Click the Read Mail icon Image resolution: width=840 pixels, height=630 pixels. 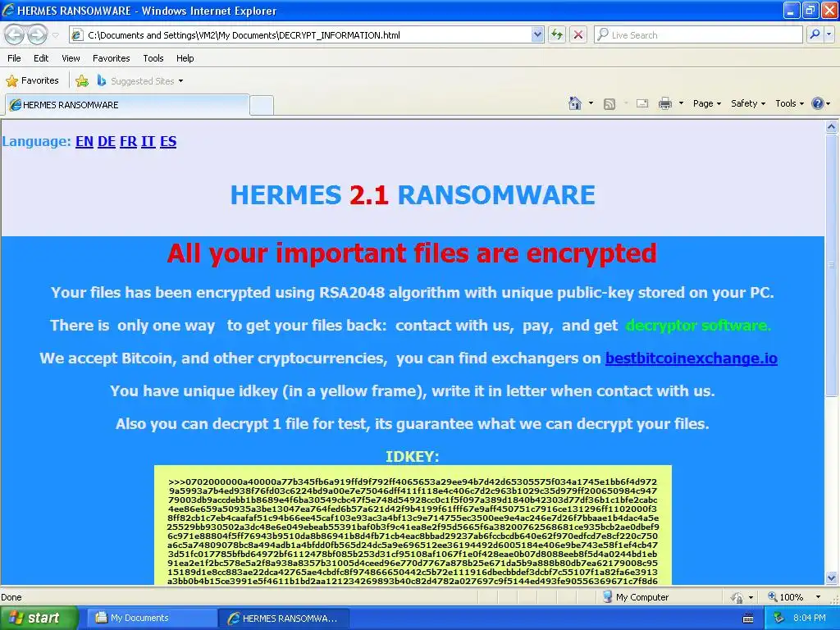click(642, 103)
